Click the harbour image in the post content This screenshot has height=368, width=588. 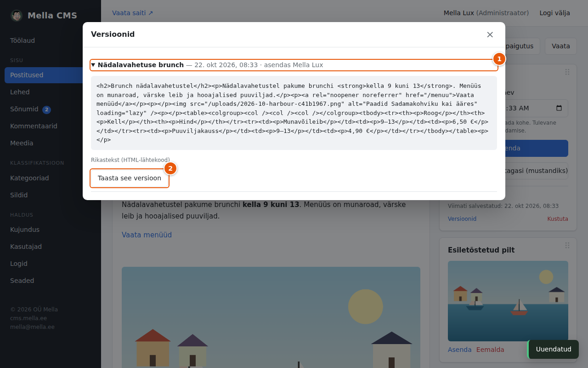click(x=271, y=317)
